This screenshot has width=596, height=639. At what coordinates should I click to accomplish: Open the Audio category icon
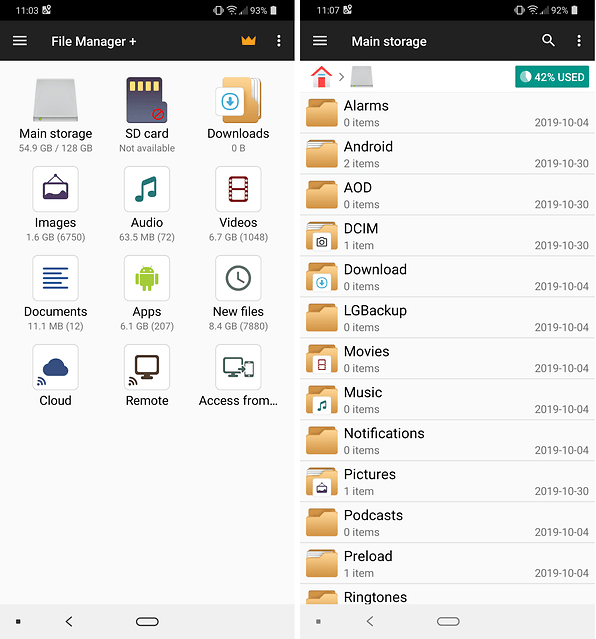click(147, 189)
